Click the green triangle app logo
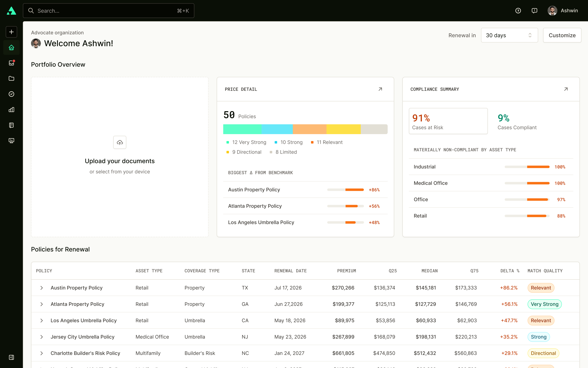Viewport: 588px width, 368px height. coord(11,11)
